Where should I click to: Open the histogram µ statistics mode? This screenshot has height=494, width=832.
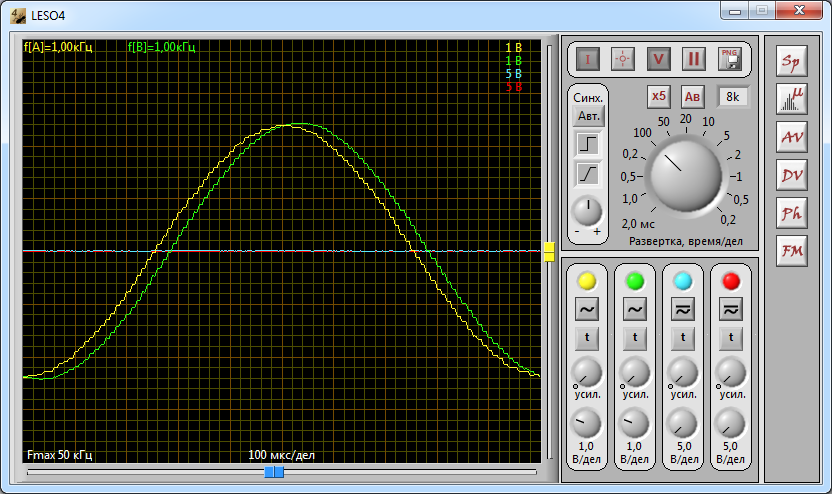pos(792,99)
